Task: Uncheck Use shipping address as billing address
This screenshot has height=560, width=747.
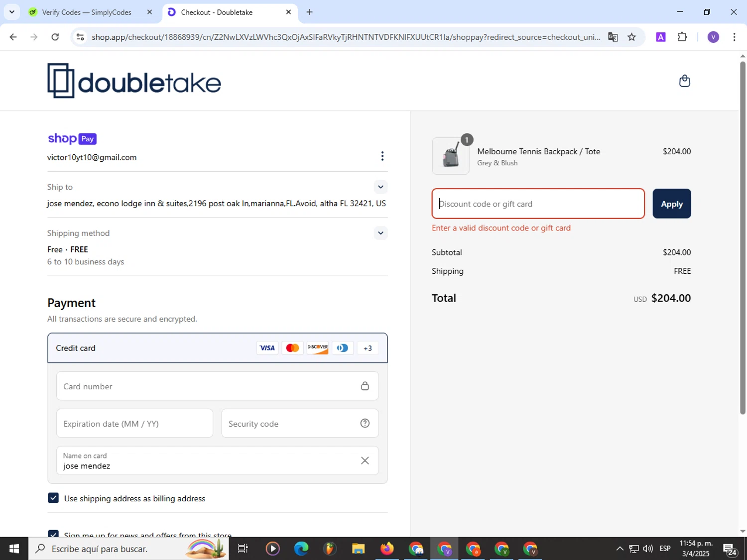Action: (x=53, y=498)
